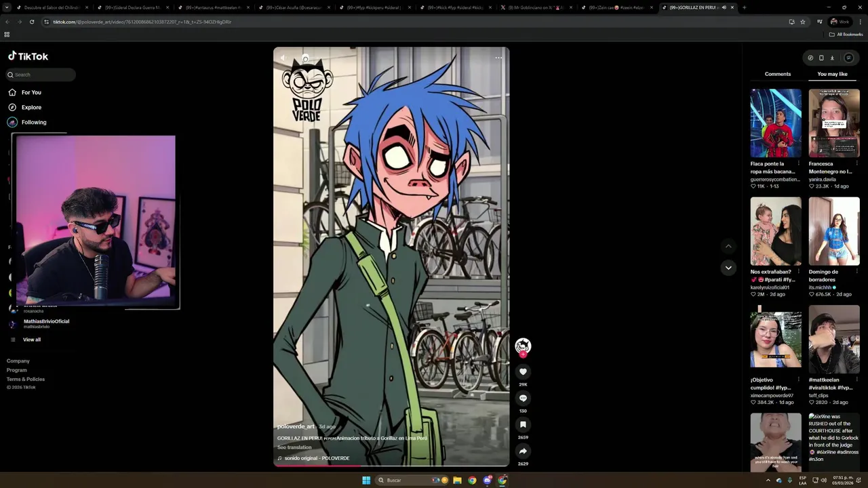This screenshot has width=868, height=488.
Task: Open options for 'Nos extrañaban?' card
Action: click(798, 272)
